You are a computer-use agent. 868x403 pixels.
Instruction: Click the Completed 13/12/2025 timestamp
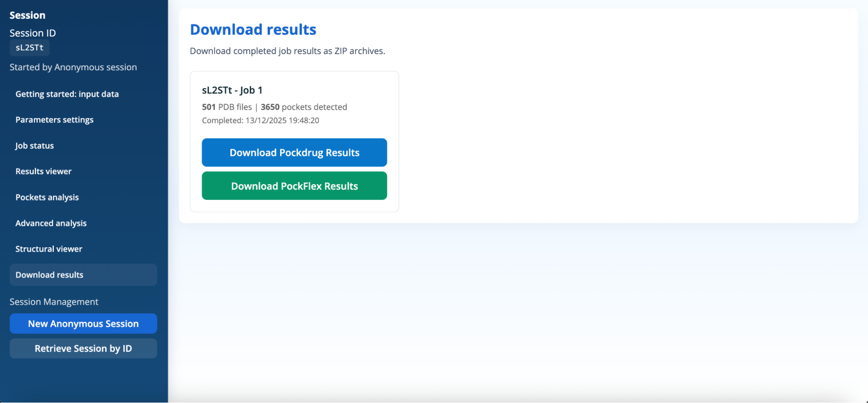pos(261,121)
